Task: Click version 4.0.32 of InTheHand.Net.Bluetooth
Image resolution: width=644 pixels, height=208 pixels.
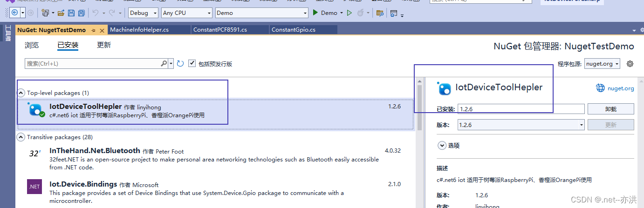Action: click(393, 151)
